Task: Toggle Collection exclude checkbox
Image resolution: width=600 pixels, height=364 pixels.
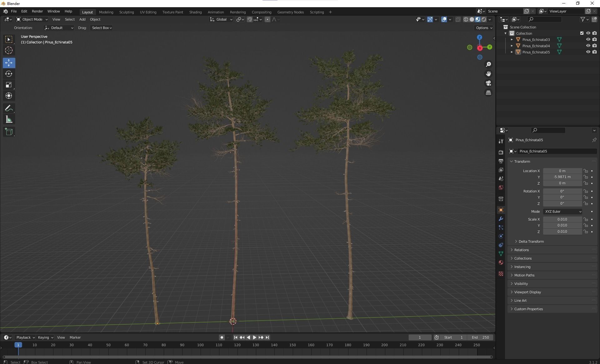Action: pos(582,33)
